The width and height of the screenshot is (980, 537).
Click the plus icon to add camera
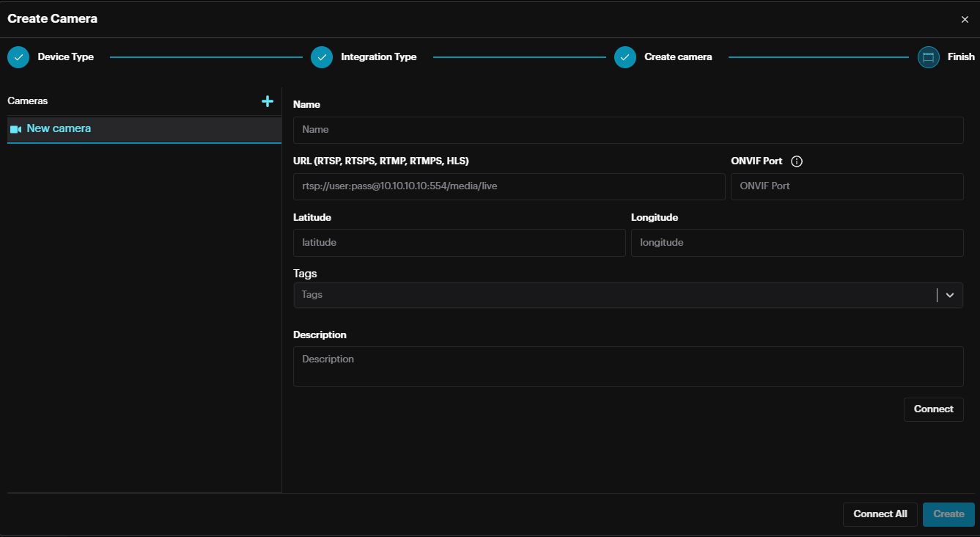point(268,101)
